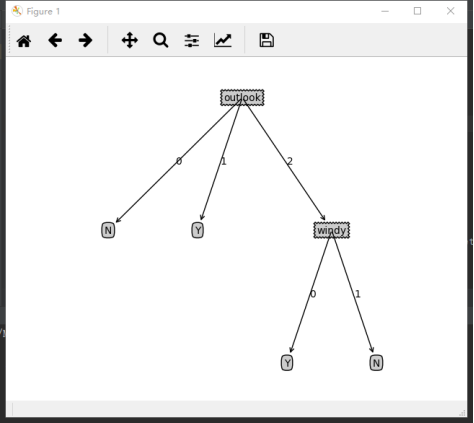This screenshot has width=474, height=423.
Task: Reset the view with the Home icon
Action: pos(24,41)
